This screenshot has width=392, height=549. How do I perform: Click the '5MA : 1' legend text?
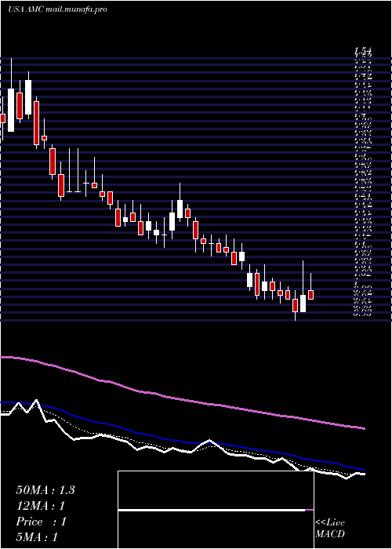point(37,537)
